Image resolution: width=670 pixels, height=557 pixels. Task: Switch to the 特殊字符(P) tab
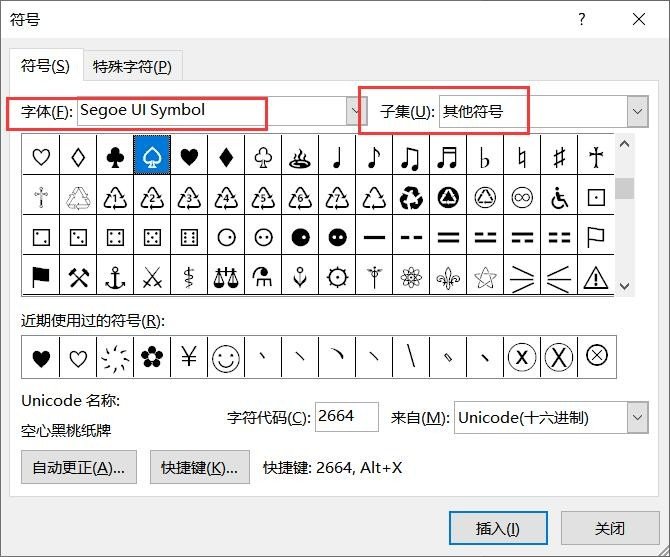[132, 67]
